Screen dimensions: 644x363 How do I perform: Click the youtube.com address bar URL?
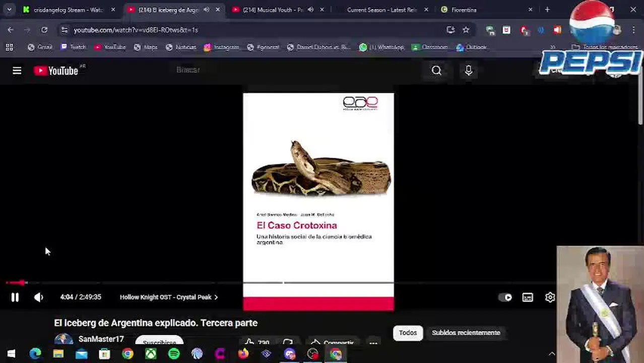(x=136, y=30)
